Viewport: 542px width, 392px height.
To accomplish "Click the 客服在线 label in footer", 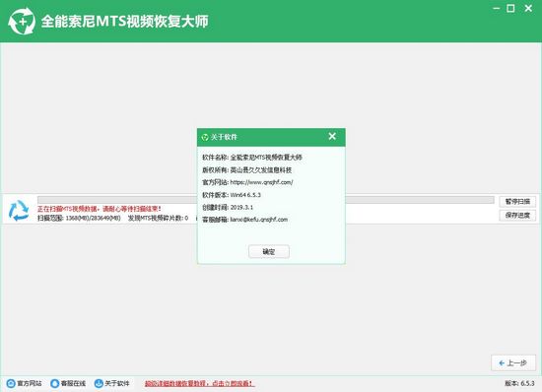I will pos(73,383).
